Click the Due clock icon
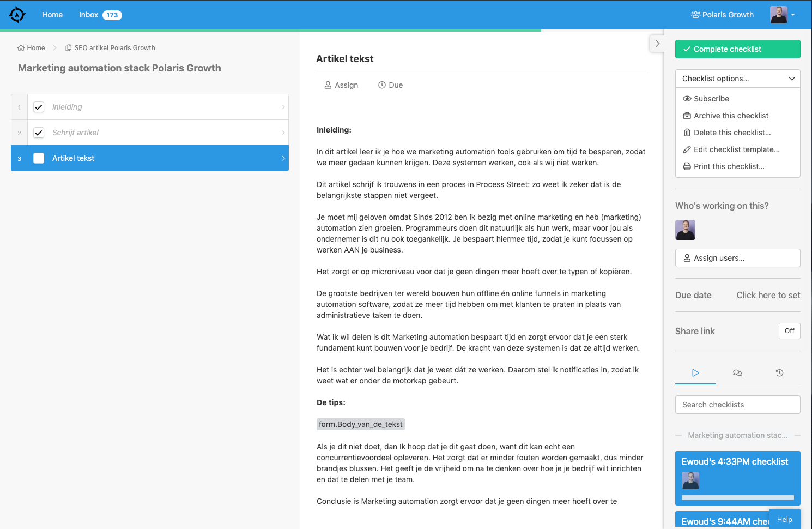812x529 pixels. click(382, 85)
